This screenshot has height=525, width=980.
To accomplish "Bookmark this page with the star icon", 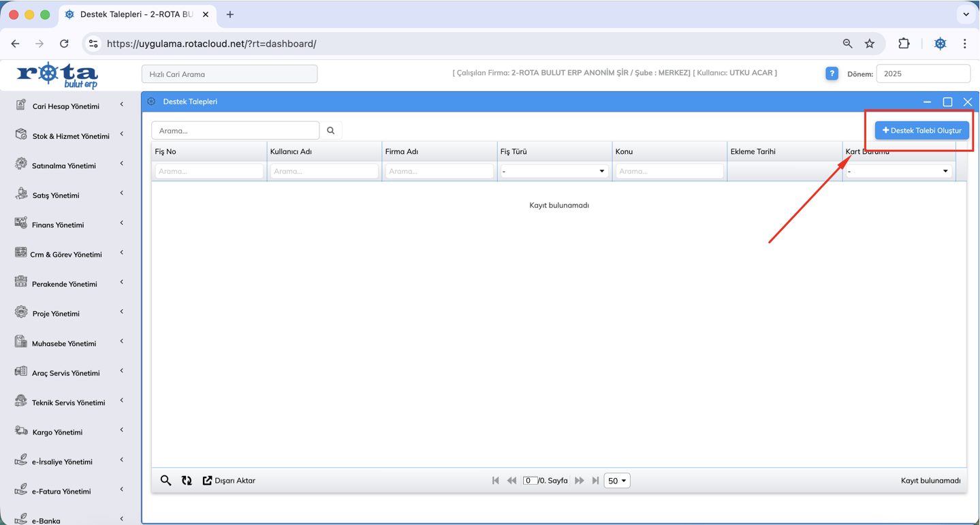I will click(x=870, y=44).
